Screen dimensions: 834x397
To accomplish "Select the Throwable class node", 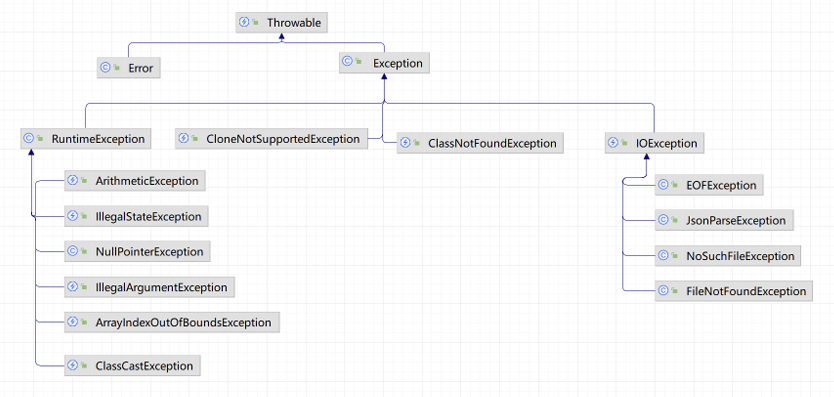I will (282, 23).
